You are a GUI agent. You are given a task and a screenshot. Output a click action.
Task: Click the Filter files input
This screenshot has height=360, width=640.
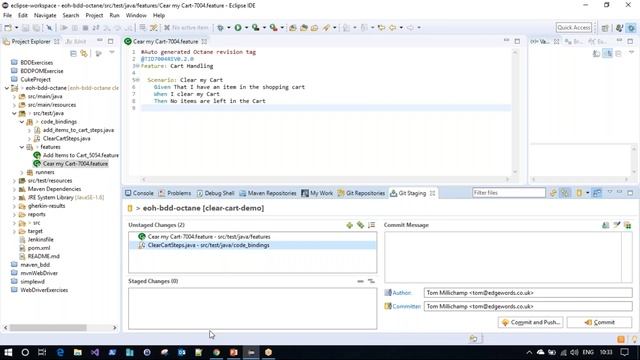509,193
